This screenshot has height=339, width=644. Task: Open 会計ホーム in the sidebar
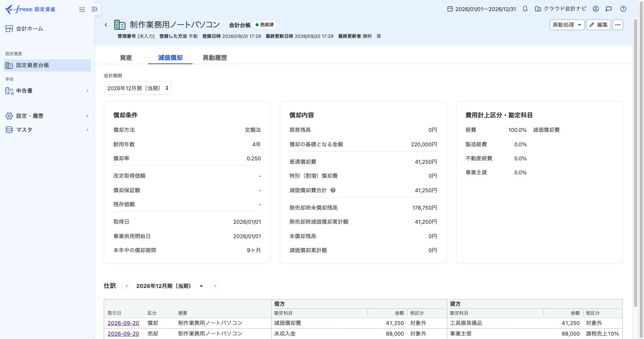[29, 28]
